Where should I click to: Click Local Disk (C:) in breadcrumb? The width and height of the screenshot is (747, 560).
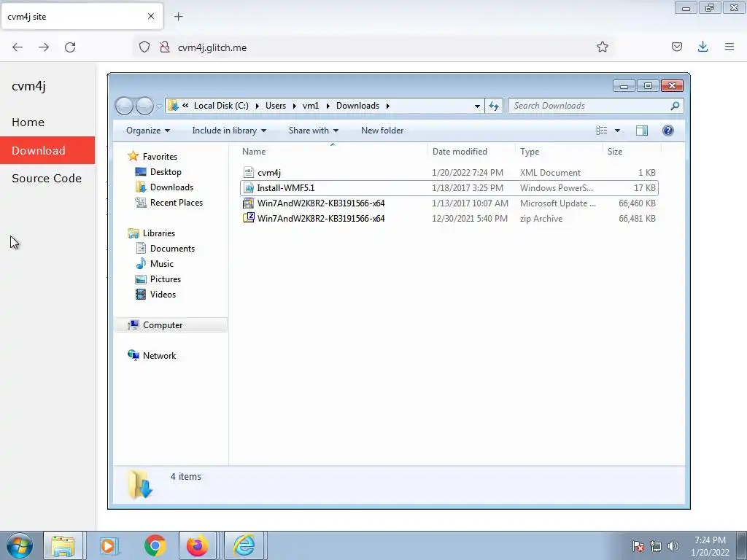(x=221, y=106)
